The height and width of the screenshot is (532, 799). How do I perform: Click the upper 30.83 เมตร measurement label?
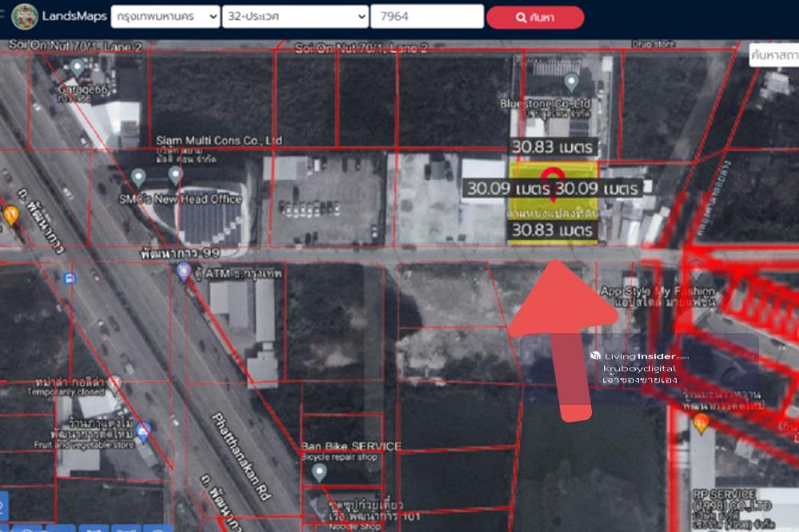554,147
